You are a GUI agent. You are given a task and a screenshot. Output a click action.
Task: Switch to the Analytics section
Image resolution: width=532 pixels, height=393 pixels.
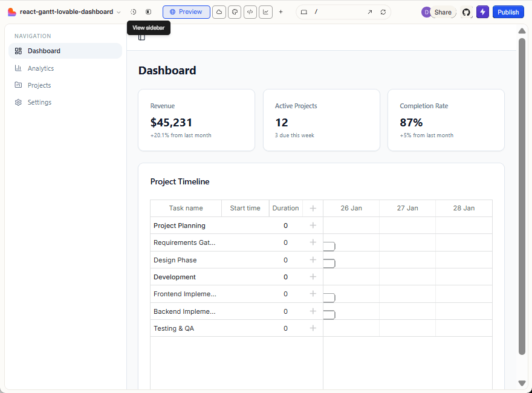click(41, 68)
